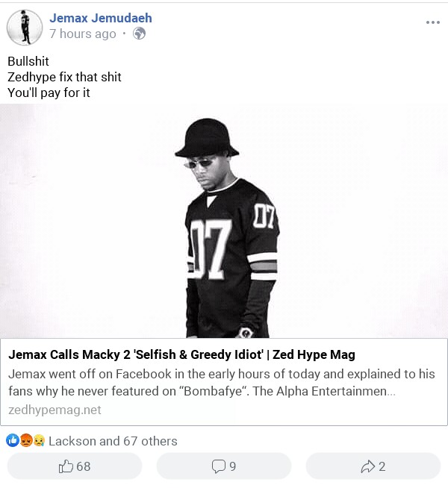This screenshot has height=488, width=448.
Task: Click the '7 hours ago' timestamp
Action: (x=82, y=34)
